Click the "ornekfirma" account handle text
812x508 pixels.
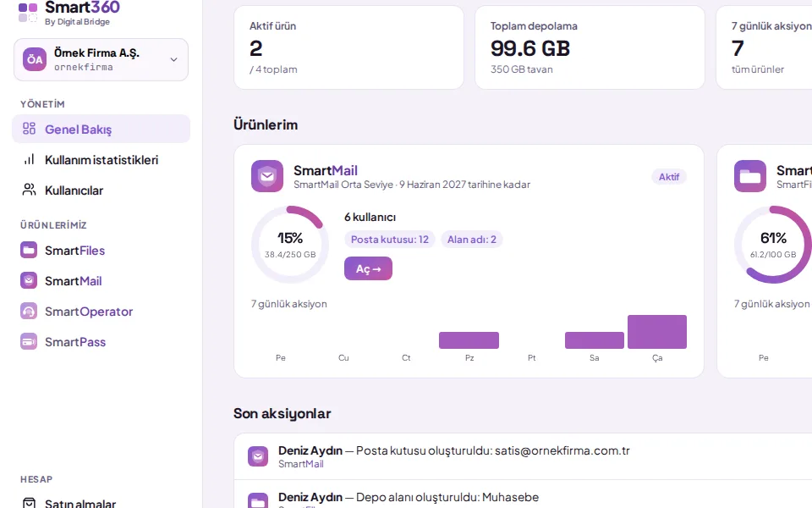tap(84, 68)
